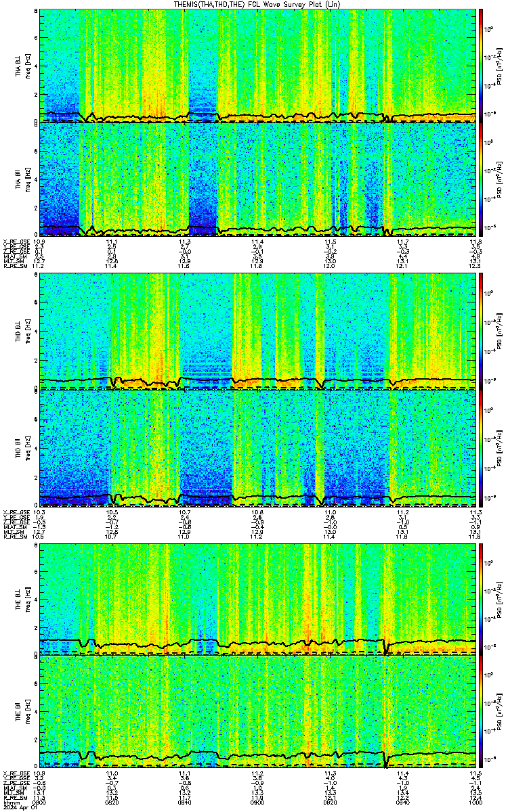The width and height of the screenshot is (508, 812).
Task: Click the color bar beside the THA B-perpendicular panel
Action: pyautogui.click(x=481, y=66)
